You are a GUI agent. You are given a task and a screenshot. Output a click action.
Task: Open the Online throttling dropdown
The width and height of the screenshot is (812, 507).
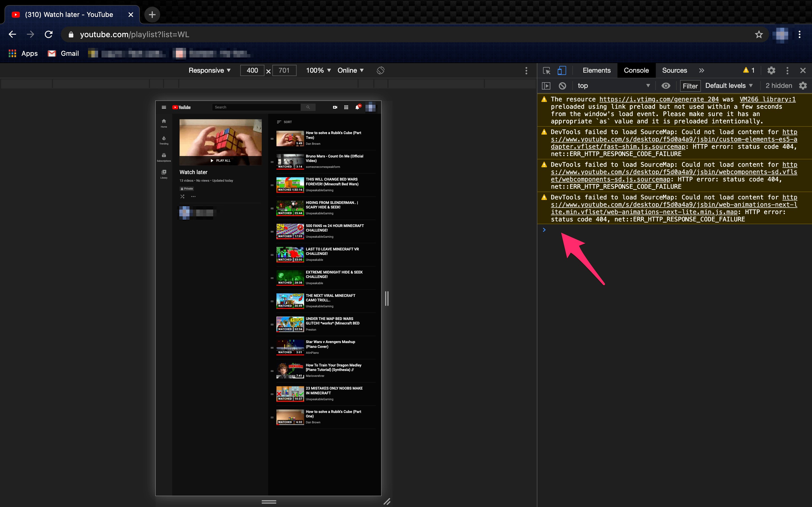point(351,70)
